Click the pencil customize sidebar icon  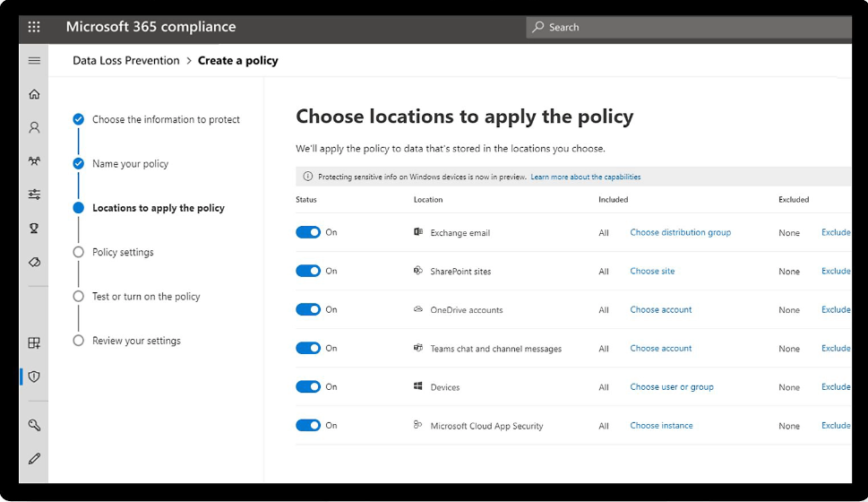34,459
